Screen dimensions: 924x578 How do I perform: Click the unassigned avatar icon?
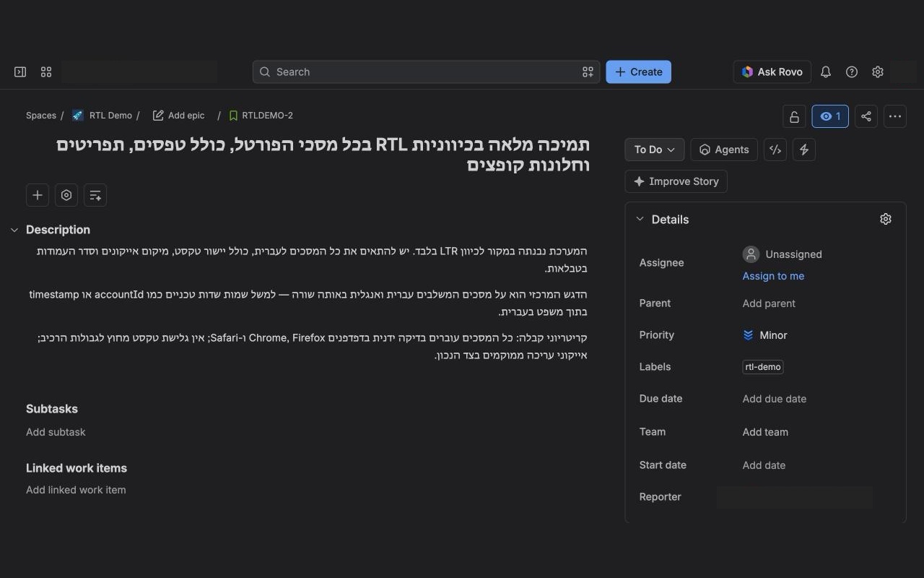[x=751, y=254]
